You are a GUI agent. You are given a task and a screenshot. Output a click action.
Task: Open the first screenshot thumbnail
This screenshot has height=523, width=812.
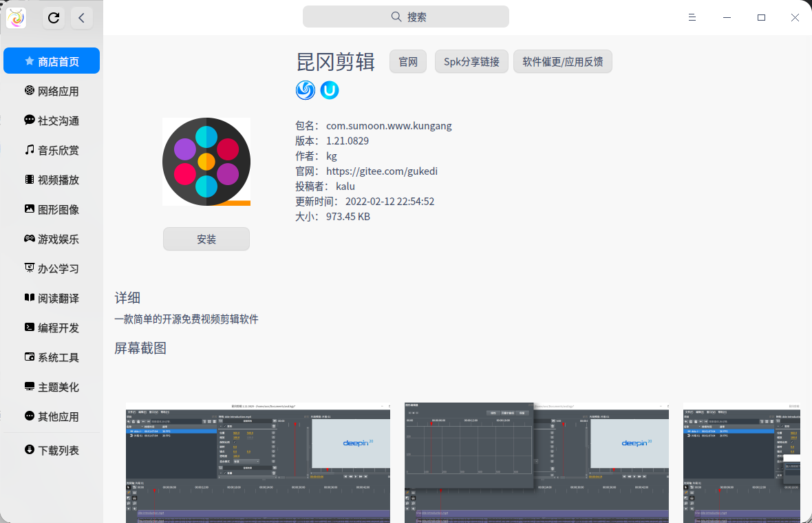click(x=258, y=462)
